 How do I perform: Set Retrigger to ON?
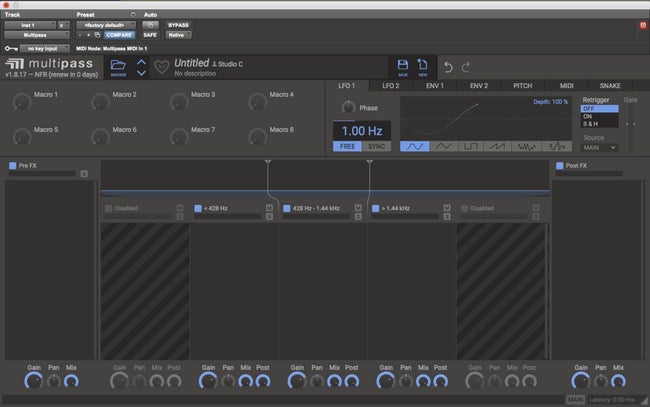(599, 116)
